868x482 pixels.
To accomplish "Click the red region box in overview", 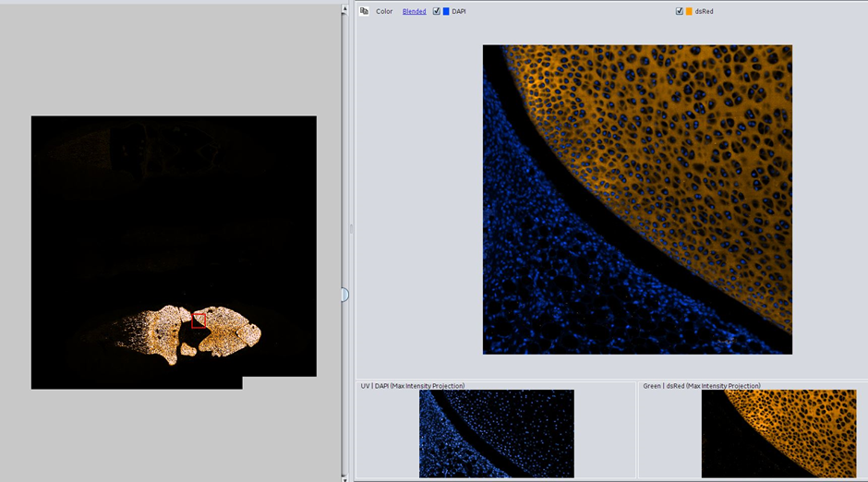I will pos(199,320).
